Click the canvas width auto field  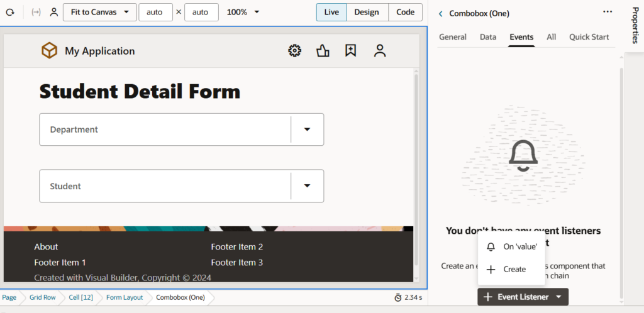(x=155, y=12)
